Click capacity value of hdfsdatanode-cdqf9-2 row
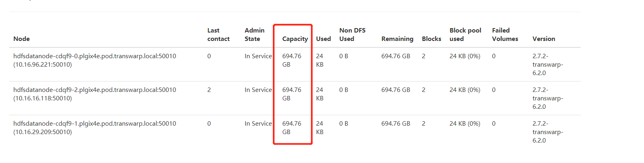The image size is (644, 163). coord(292,94)
